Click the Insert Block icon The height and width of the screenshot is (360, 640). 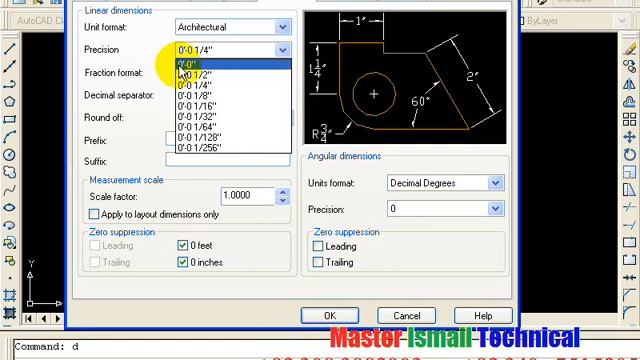click(x=9, y=243)
